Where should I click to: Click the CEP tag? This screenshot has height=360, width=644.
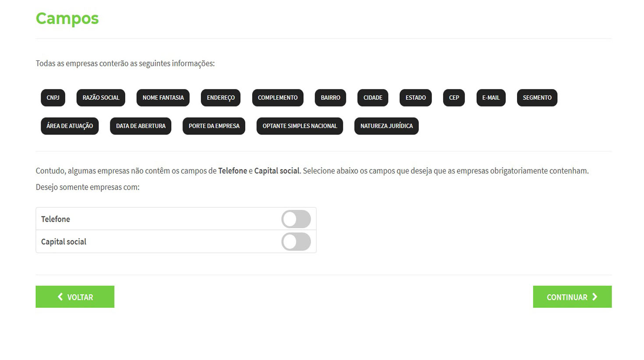pos(454,98)
